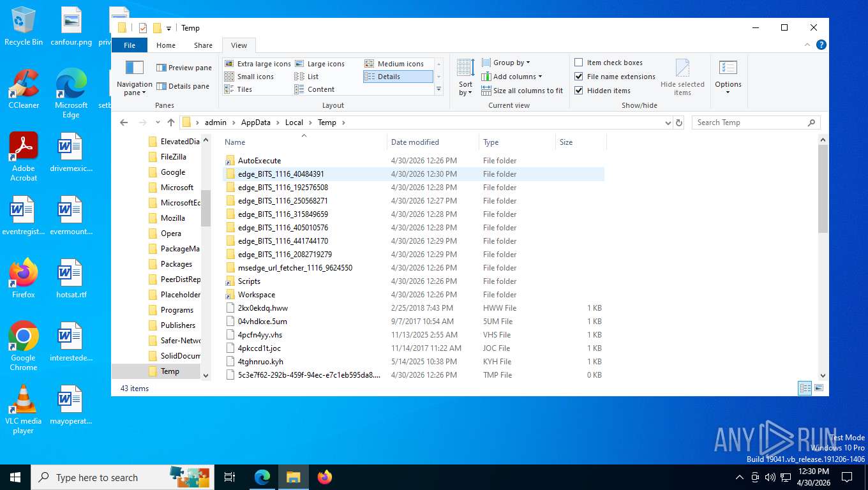Screen dimensions: 868x490
Task: Select file 4pkccd1t.joc
Action: [413, 348]
